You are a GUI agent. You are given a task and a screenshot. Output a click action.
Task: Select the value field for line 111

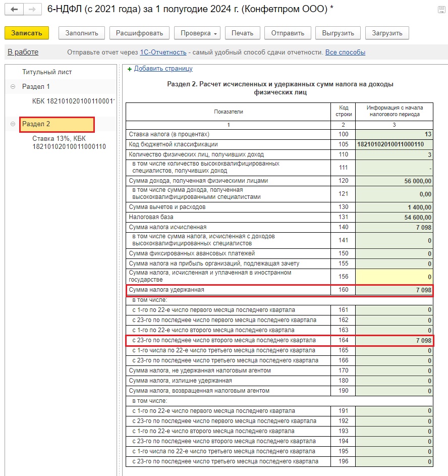[x=394, y=168]
